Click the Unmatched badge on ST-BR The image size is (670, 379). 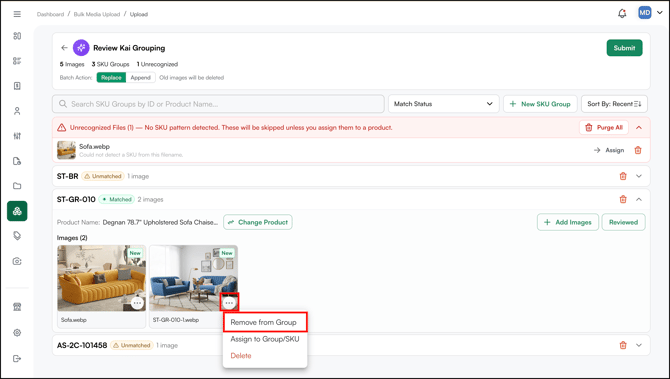pos(103,176)
